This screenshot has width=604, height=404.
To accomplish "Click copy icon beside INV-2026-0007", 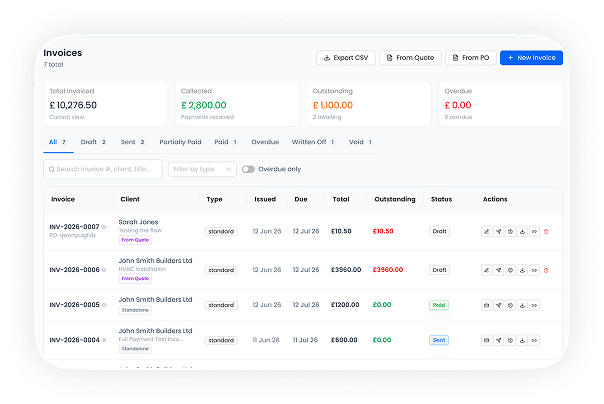I will click(x=104, y=227).
